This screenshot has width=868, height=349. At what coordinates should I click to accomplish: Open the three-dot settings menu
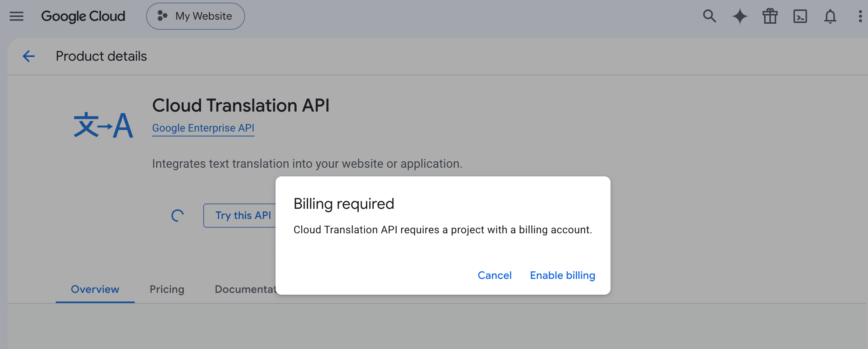click(860, 16)
